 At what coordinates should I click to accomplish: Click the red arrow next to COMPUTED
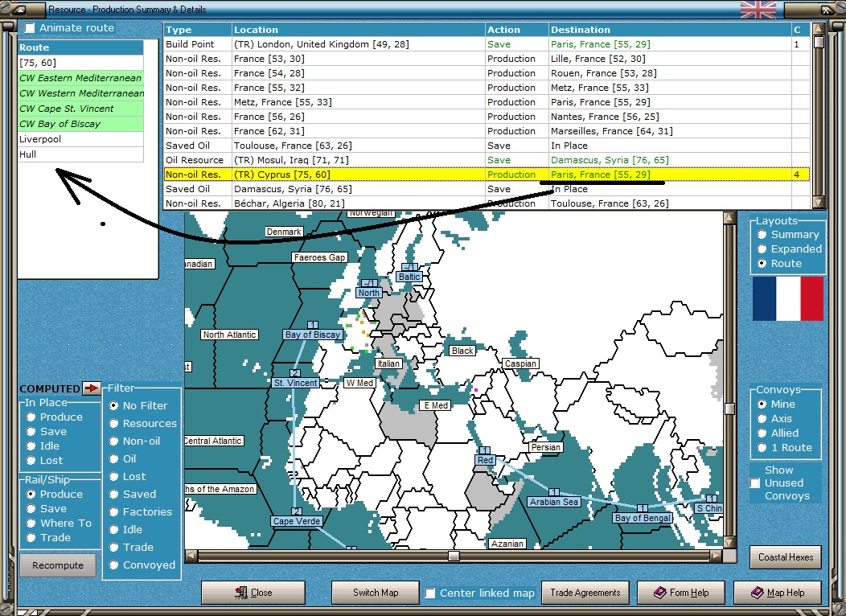(x=92, y=388)
